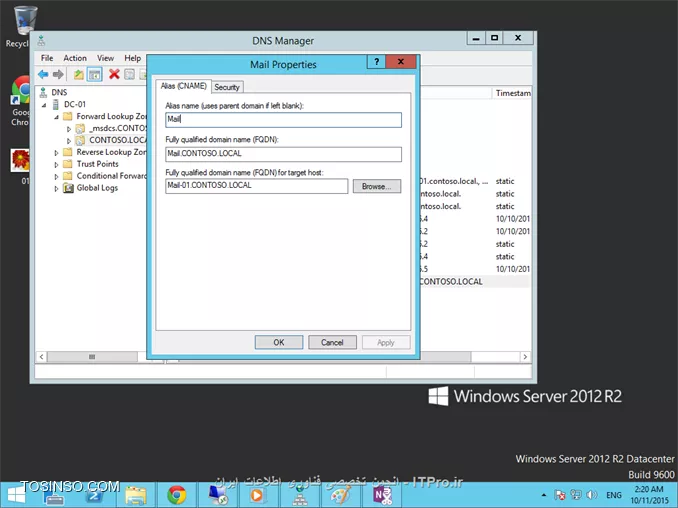Viewport: 678px width, 508px height.
Task: Collapse the DC-01 tree node
Action: click(44, 105)
